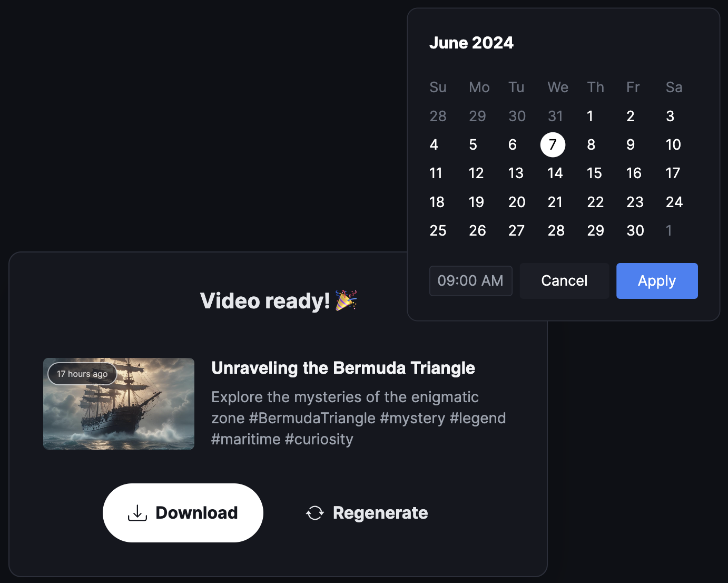
Task: Edit the 09:00 AM time field
Action: click(470, 281)
